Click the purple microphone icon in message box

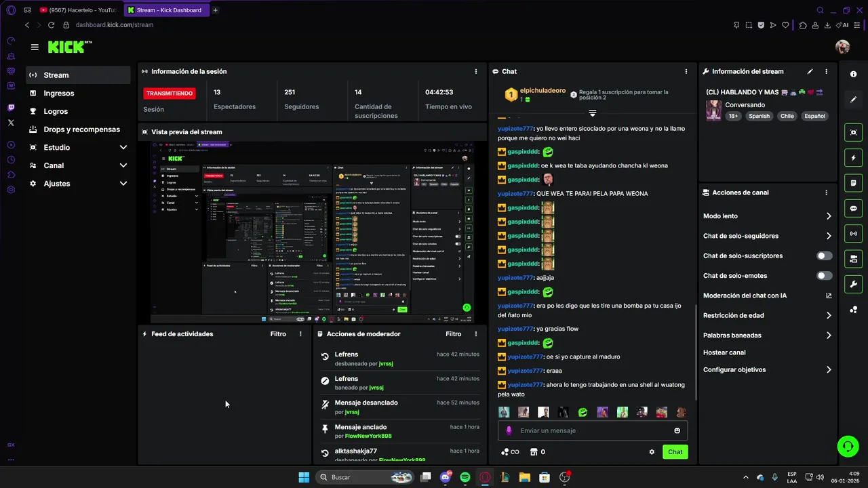click(509, 430)
